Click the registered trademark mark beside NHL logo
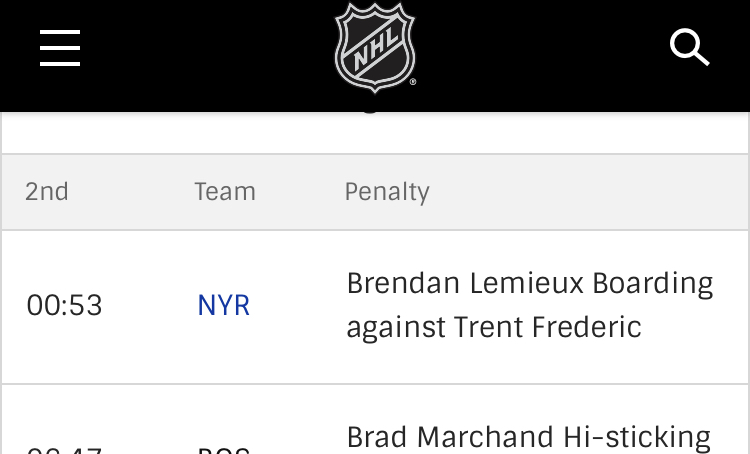This screenshot has width=750, height=454. 413,83
